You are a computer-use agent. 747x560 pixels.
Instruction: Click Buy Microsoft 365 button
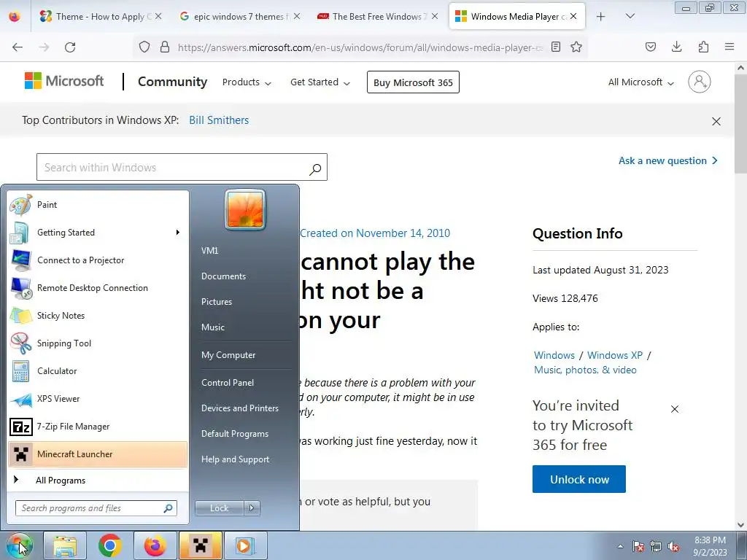coord(413,82)
